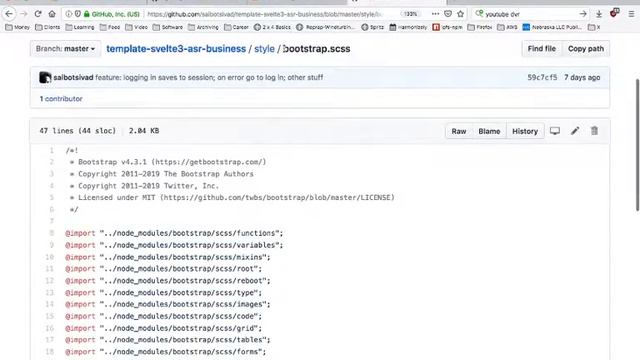
Task: Open the Nebraska LLC Publi bookmark
Action: coord(552,27)
